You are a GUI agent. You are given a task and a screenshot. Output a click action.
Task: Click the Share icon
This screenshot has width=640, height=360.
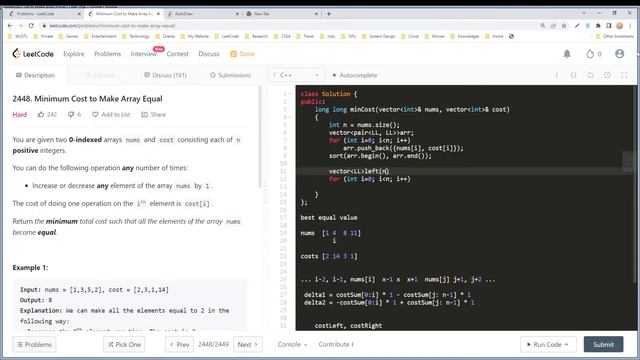coord(144,115)
